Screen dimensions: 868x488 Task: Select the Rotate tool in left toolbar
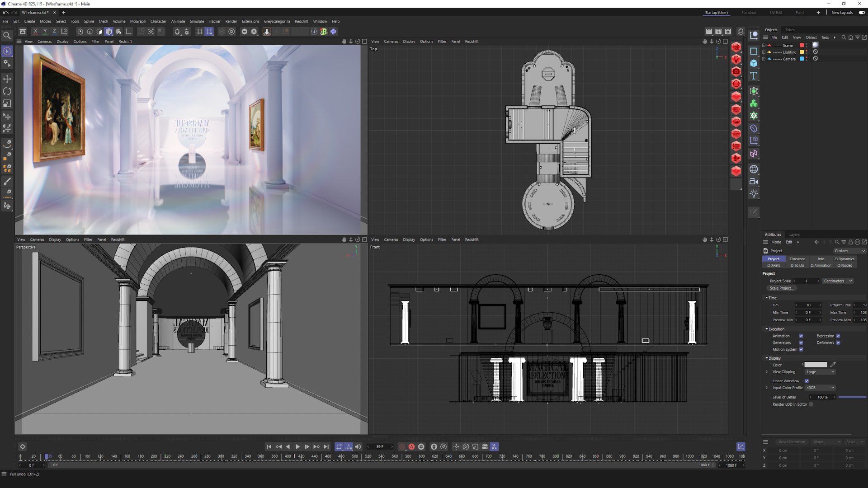(x=7, y=91)
